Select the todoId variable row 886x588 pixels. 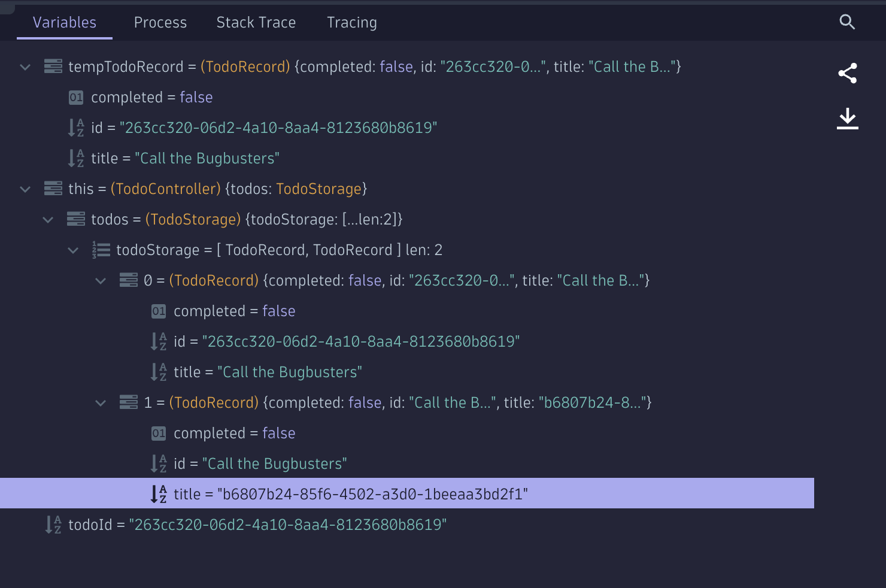[257, 525]
